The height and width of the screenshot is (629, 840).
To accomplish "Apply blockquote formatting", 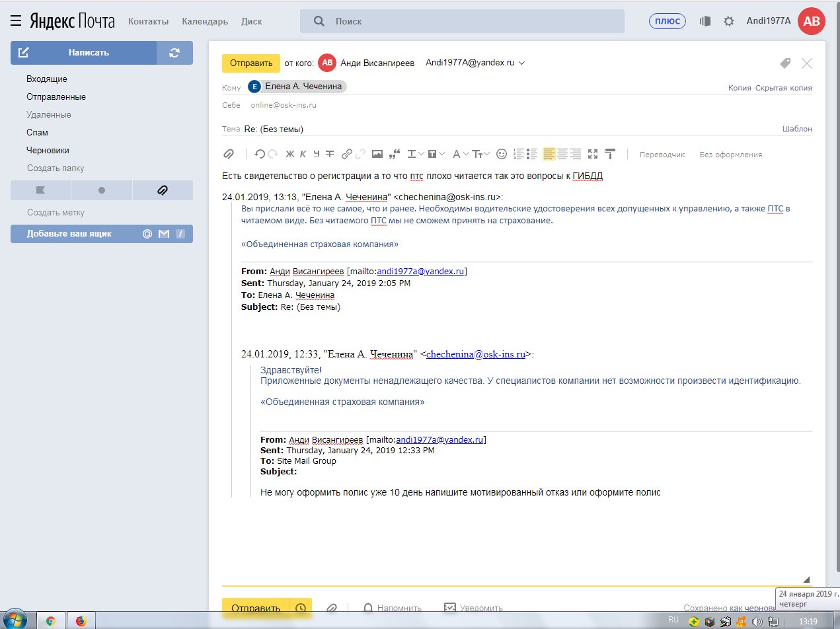I will pyautogui.click(x=395, y=154).
